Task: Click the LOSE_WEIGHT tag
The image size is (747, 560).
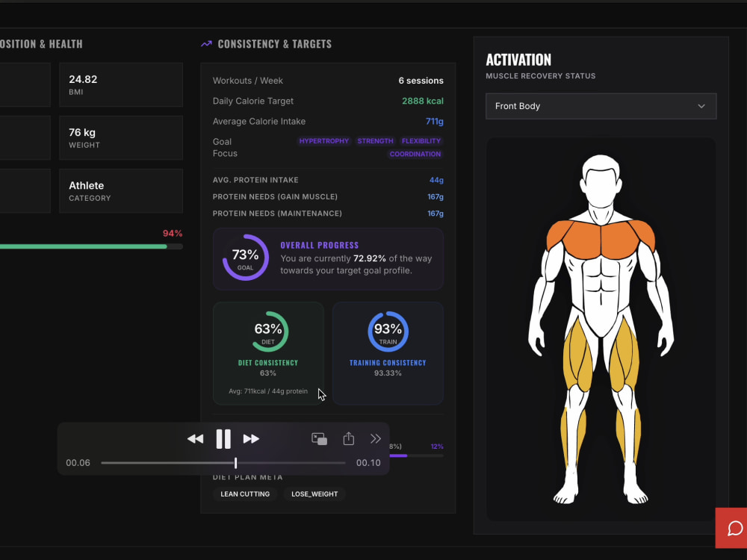Action: point(314,494)
